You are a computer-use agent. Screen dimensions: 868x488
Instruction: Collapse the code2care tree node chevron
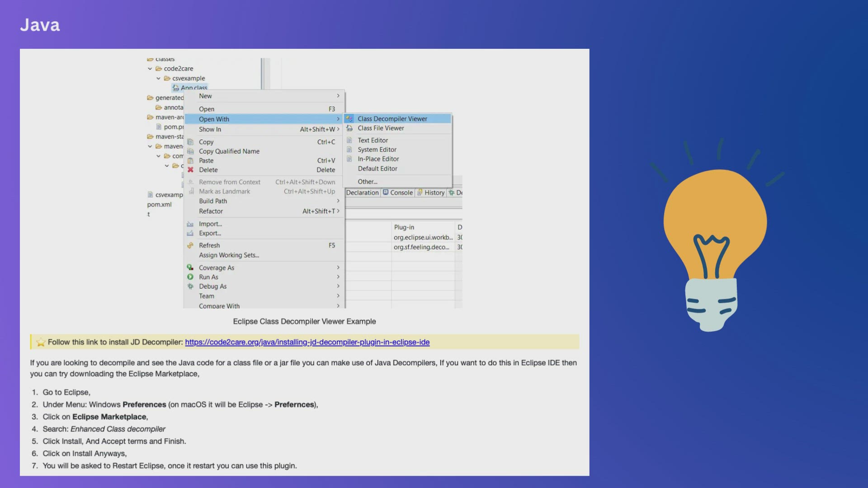click(150, 69)
